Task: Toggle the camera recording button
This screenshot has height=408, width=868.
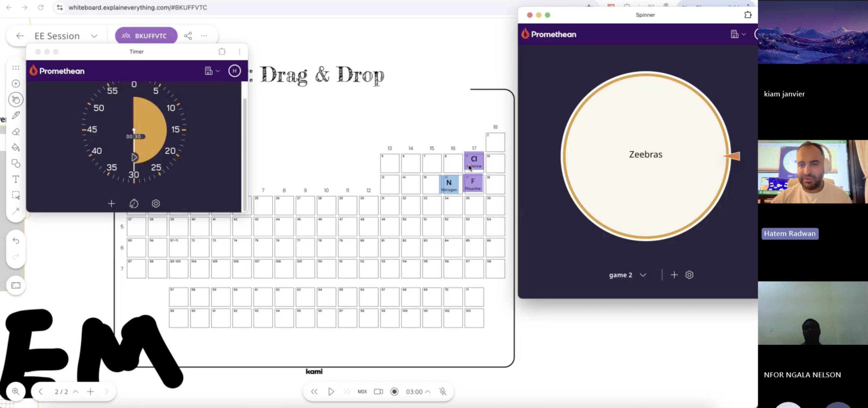Action: click(378, 392)
